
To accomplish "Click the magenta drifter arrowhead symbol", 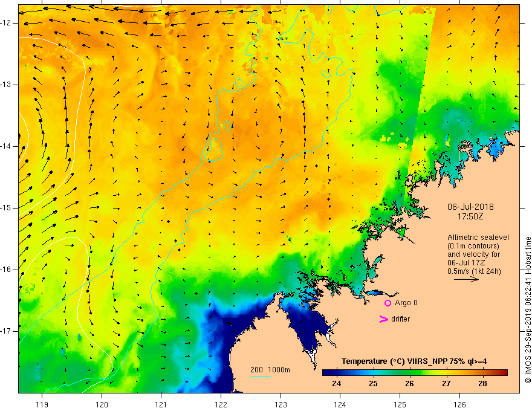I will tap(383, 319).
